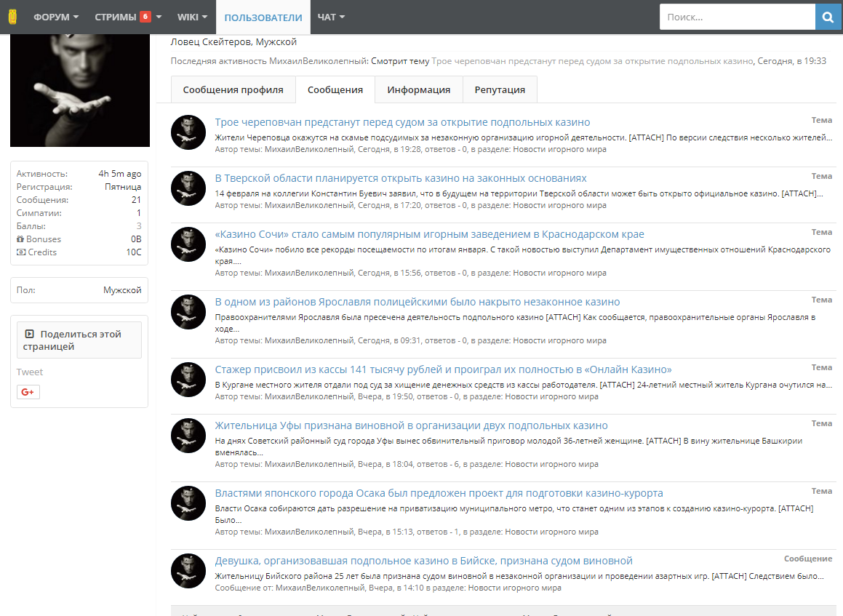Image resolution: width=843 pixels, height=616 pixels.
Task: Click 'Ловец Скейтеров, Мужской' user title text
Action: coord(233,42)
